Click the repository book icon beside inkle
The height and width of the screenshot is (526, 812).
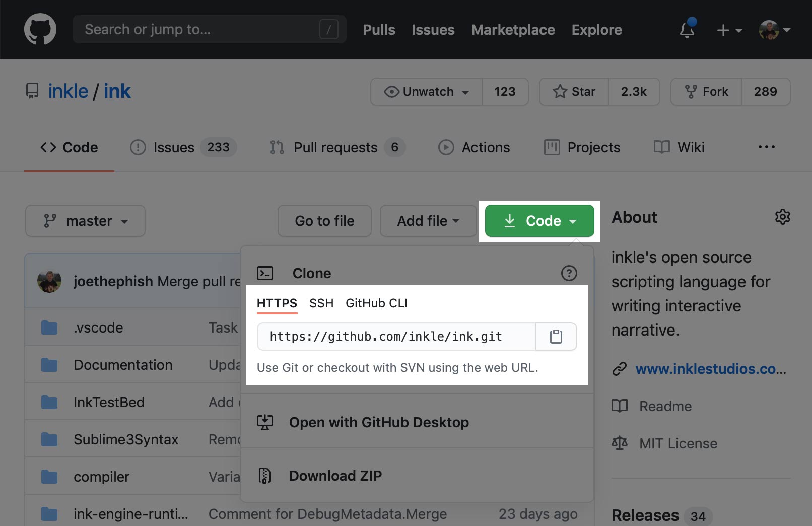click(32, 91)
